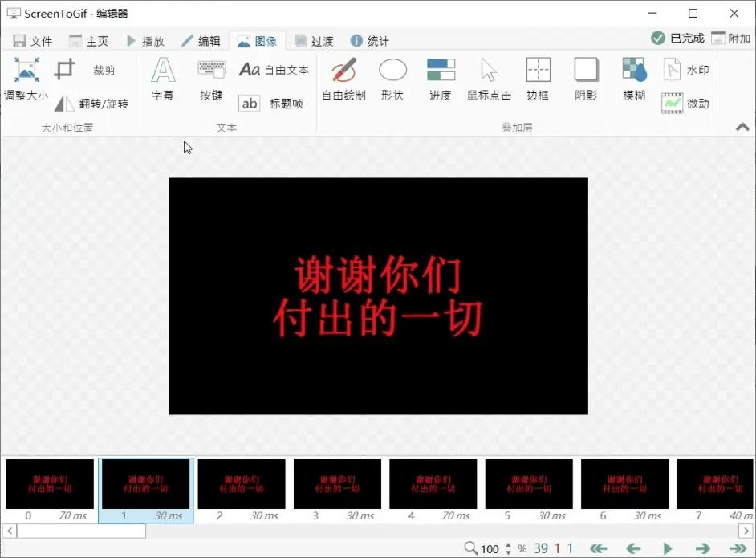The image size is (756, 558).
Task: Switch to the 主页 tab
Action: point(89,41)
